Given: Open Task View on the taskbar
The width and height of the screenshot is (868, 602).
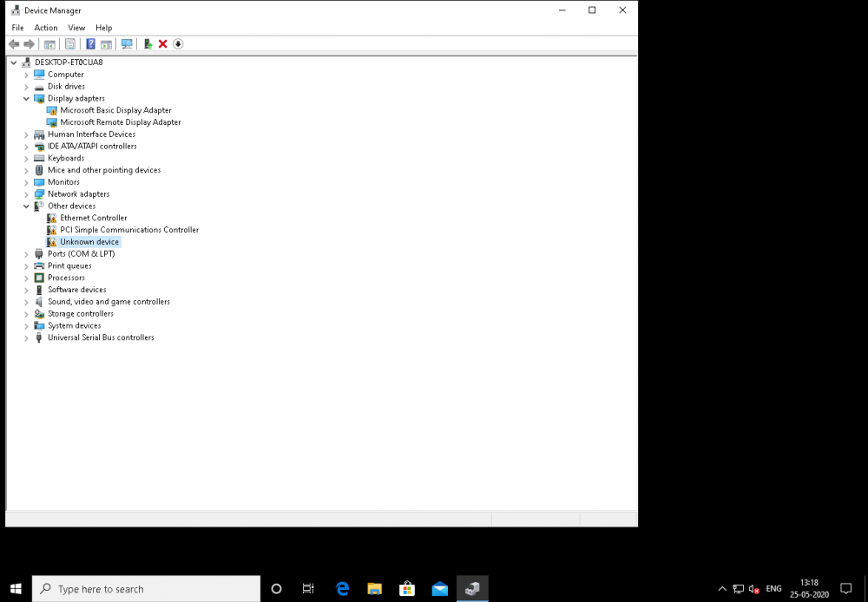Looking at the screenshot, I should [308, 589].
